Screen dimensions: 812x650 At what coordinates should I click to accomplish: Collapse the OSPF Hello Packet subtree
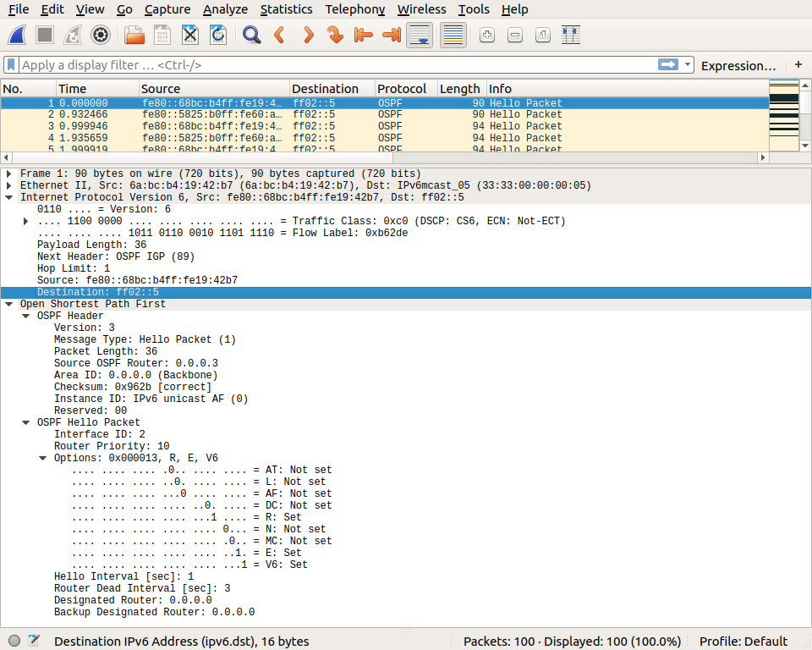click(x=26, y=422)
